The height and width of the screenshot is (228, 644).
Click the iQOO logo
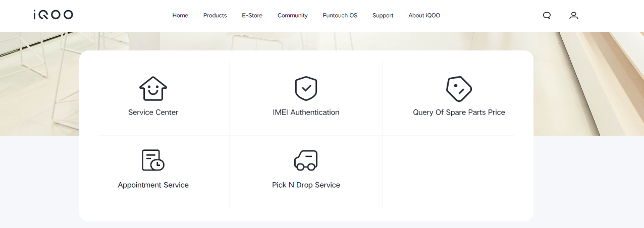coord(53,15)
